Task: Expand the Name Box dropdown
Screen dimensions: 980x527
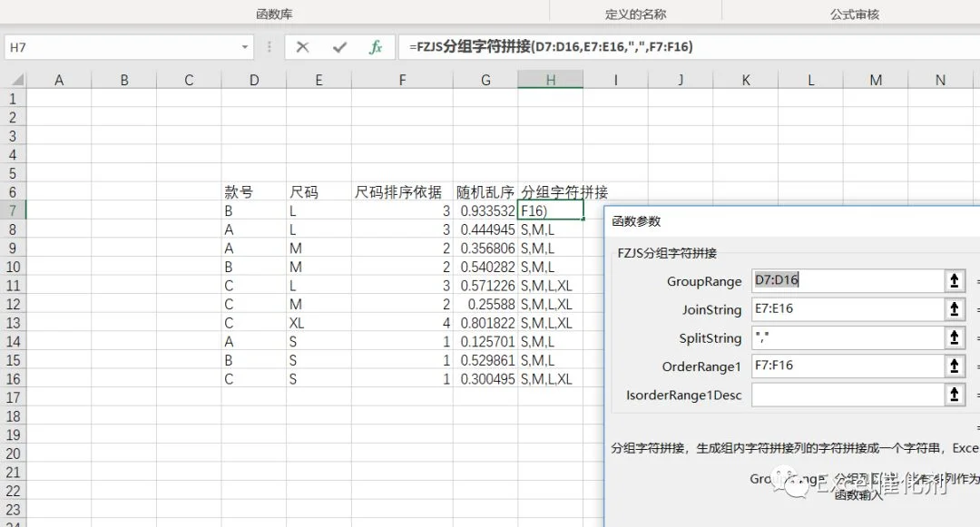Action: tap(245, 47)
